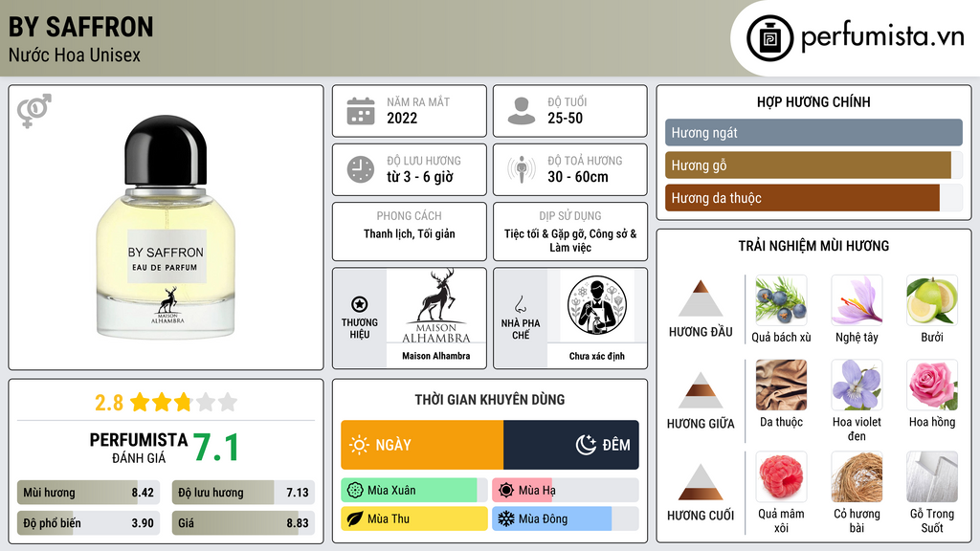Click the snowflake icon for Mùa Đông

(506, 518)
